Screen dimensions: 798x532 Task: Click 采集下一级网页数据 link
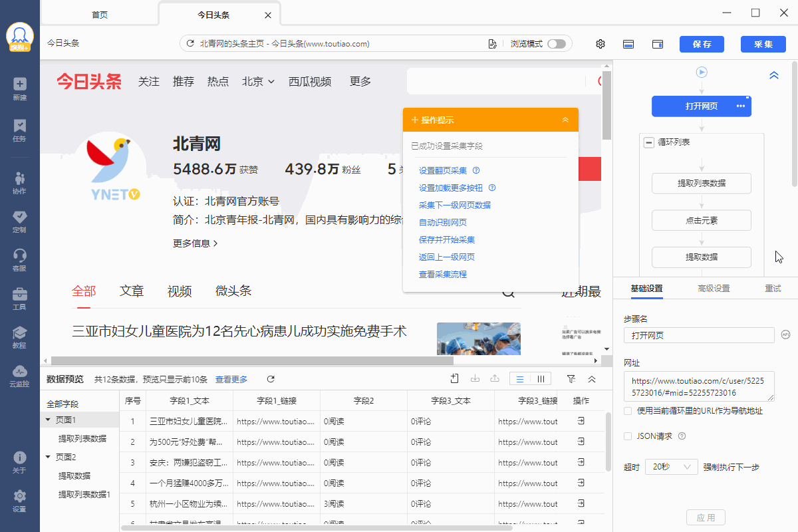tap(455, 205)
